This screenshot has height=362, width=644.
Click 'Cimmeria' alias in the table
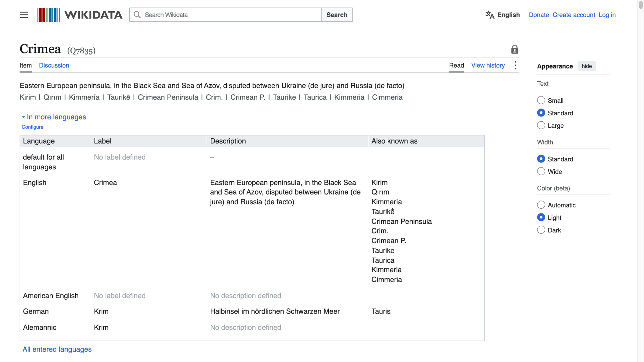[x=386, y=280]
